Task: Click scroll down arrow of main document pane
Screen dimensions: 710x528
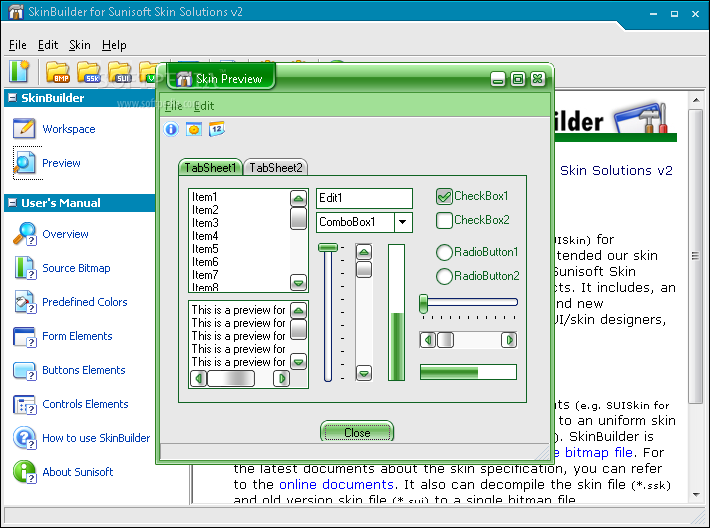Action: tap(696, 495)
